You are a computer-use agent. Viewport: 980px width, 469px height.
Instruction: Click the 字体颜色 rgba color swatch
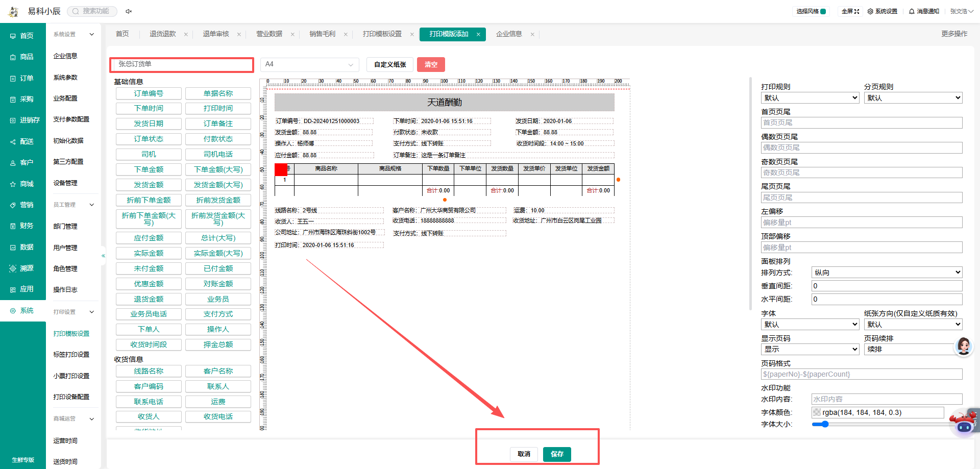point(817,413)
